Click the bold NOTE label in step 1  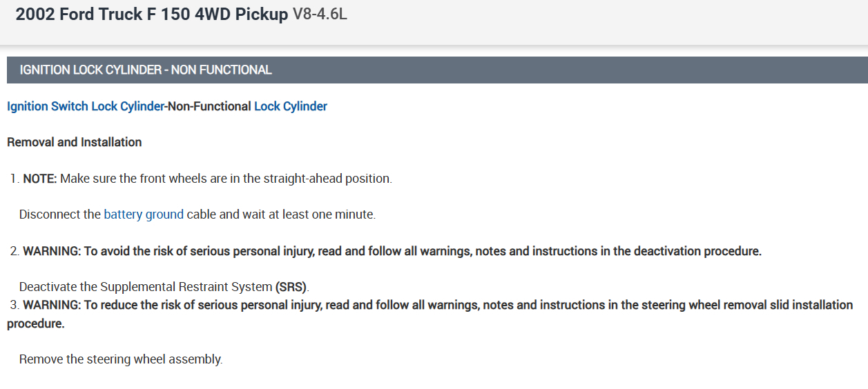coord(40,179)
